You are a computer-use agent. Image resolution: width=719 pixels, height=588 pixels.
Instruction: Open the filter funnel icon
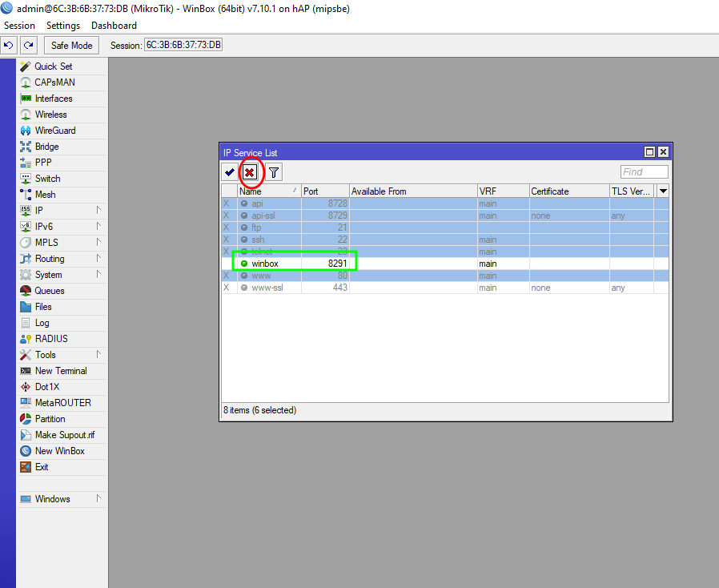click(274, 172)
